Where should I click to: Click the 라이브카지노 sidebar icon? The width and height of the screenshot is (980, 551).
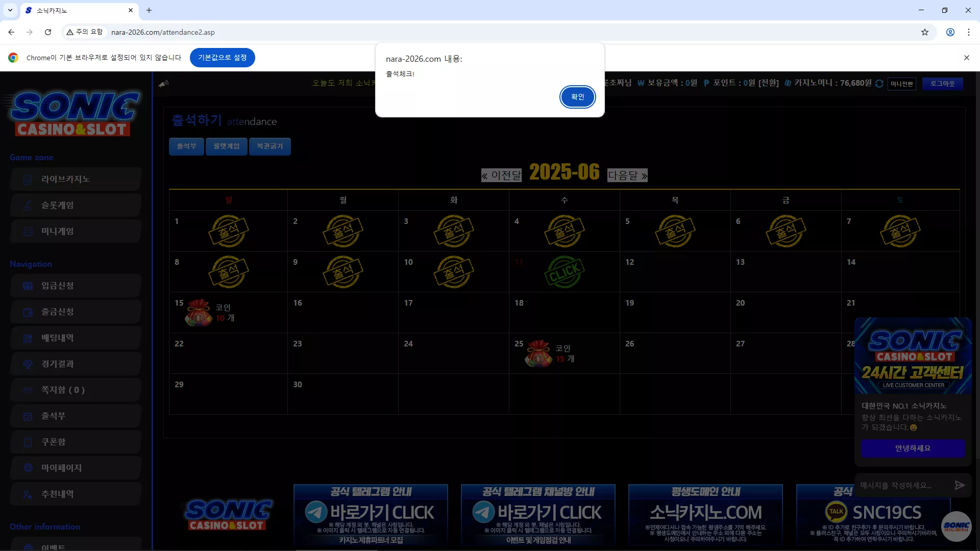pos(28,180)
